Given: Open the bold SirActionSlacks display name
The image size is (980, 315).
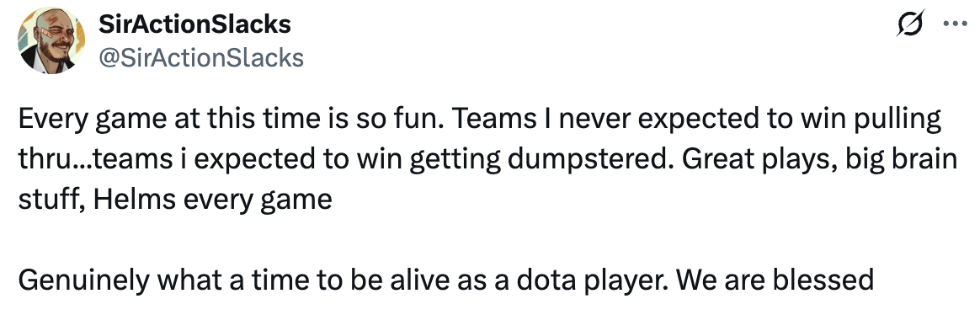Looking at the screenshot, I should pyautogui.click(x=195, y=24).
